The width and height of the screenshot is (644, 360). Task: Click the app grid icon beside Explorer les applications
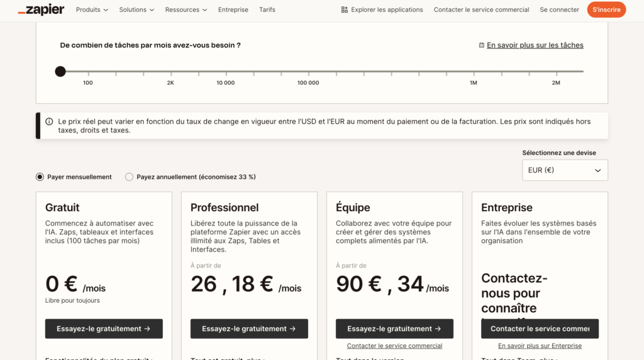(344, 10)
